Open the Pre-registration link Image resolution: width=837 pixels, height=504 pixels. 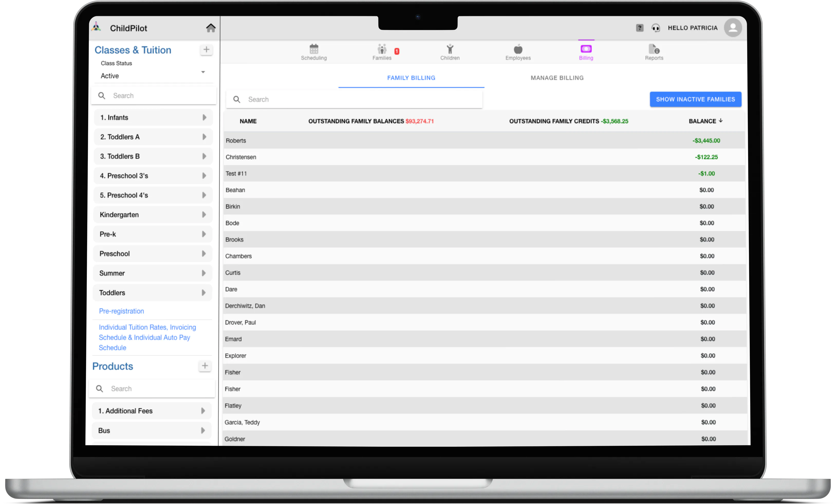pos(122,311)
